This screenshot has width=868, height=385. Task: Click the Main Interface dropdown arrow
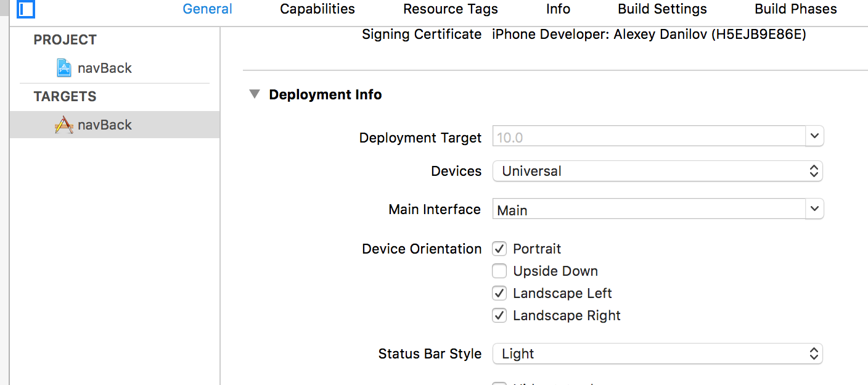tap(815, 209)
